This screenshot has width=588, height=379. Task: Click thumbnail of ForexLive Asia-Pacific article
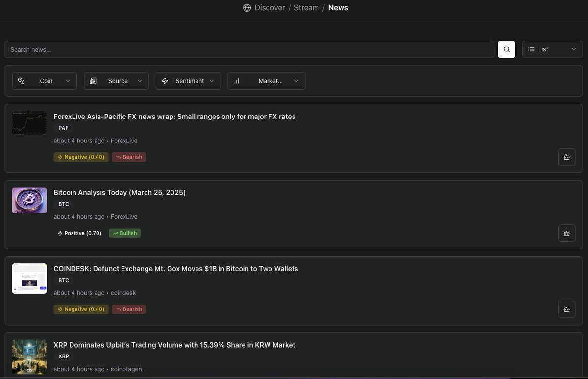tap(29, 123)
